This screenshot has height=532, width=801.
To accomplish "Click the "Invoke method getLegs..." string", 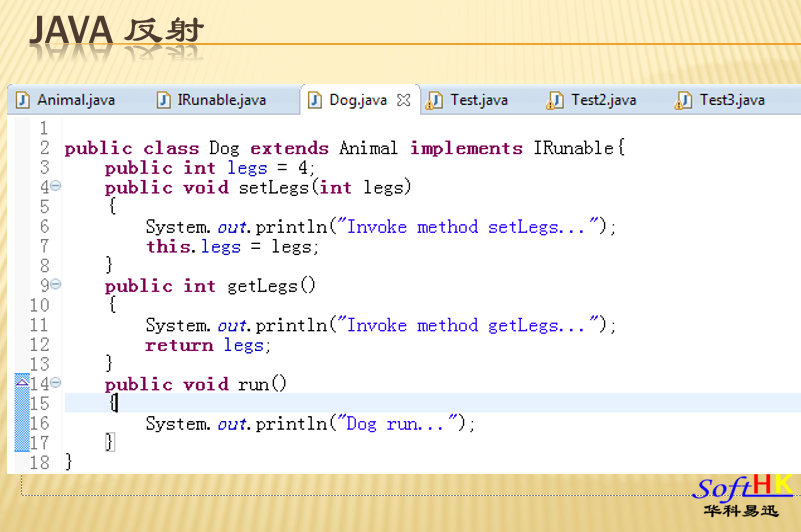I will point(468,326).
